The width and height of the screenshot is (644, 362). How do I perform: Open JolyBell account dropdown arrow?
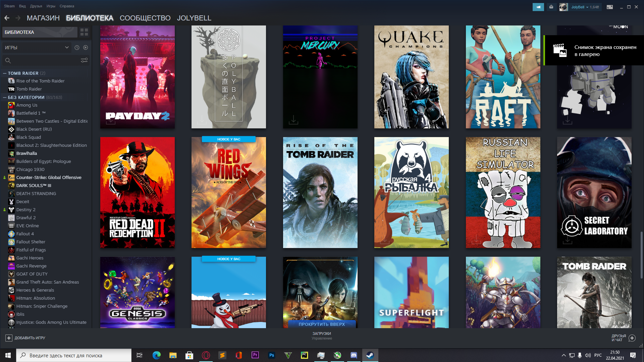(587, 7)
